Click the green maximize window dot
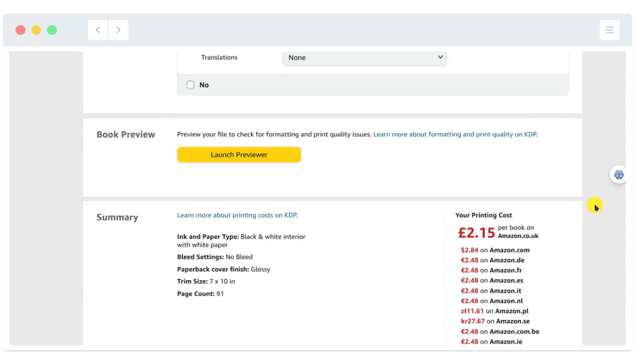This screenshot has height=364, width=635. pos(52,30)
